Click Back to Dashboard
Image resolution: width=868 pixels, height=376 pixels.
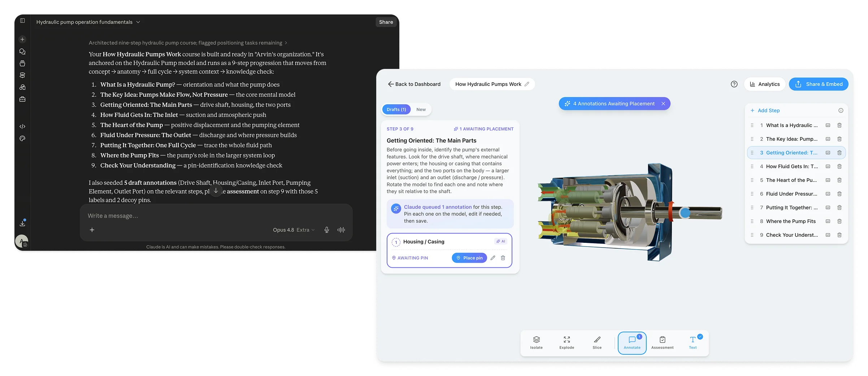[x=414, y=84]
